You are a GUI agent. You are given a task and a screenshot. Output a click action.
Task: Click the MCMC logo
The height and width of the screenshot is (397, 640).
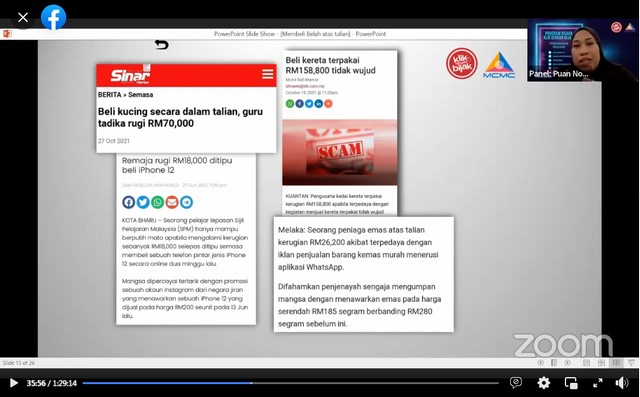pos(499,65)
